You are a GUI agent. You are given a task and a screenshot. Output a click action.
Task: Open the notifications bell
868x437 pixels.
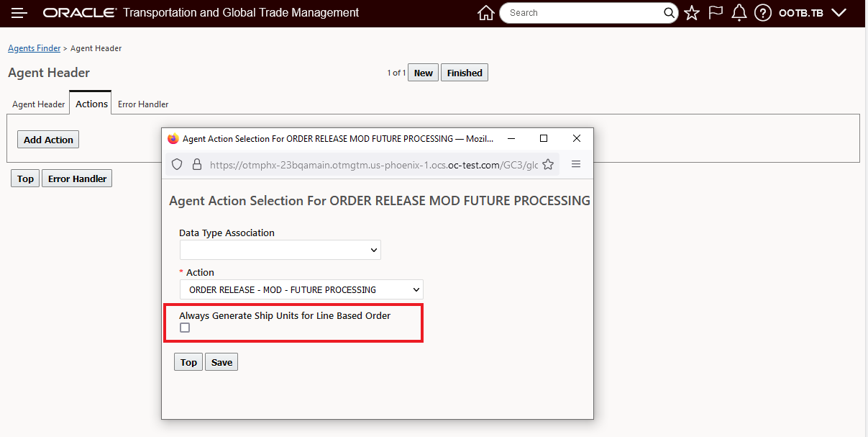(739, 13)
